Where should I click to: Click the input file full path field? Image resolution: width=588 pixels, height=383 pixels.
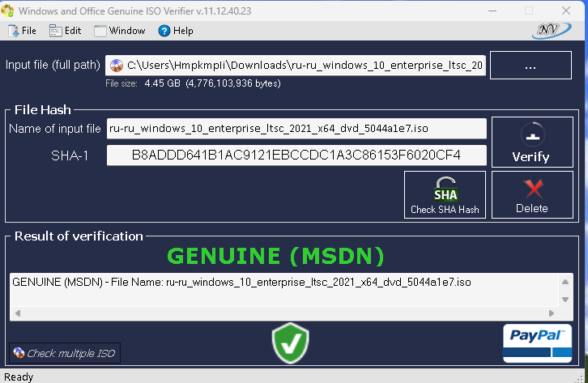tap(296, 66)
